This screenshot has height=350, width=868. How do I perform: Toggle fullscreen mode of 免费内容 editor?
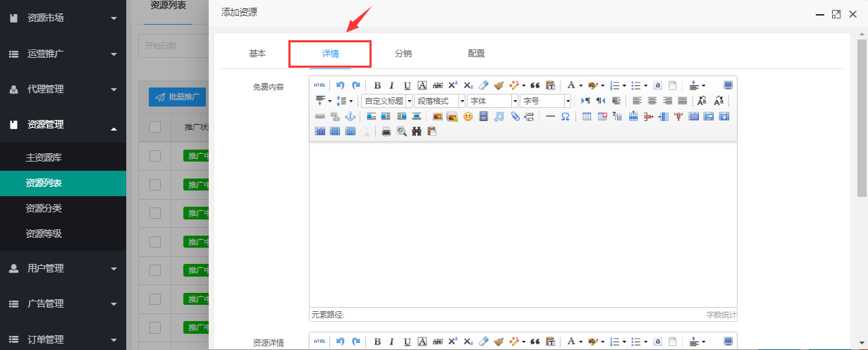pyautogui.click(x=728, y=85)
